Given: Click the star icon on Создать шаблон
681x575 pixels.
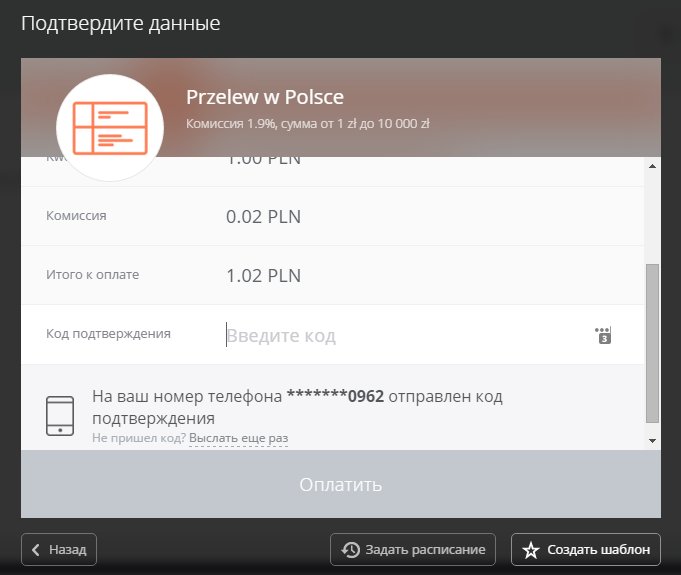Looking at the screenshot, I should pyautogui.click(x=531, y=550).
